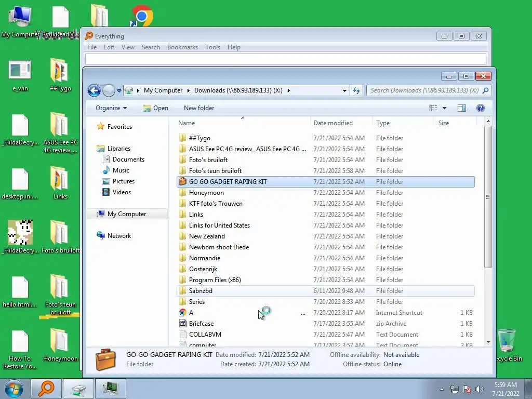Image resolution: width=532 pixels, height=399 pixels.
Task: Sort by the Type column header
Action: (x=404, y=123)
